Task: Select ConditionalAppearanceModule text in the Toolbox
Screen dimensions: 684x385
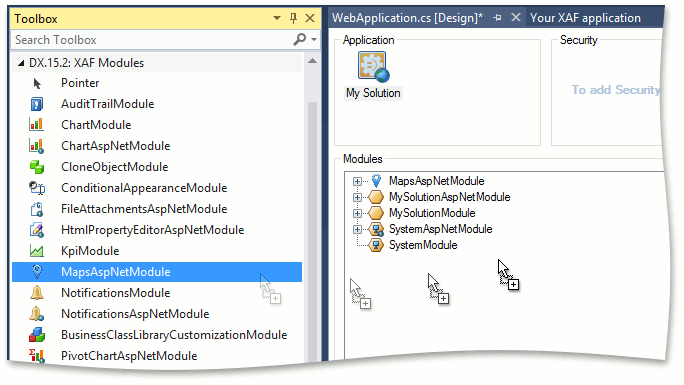Action: click(x=144, y=188)
